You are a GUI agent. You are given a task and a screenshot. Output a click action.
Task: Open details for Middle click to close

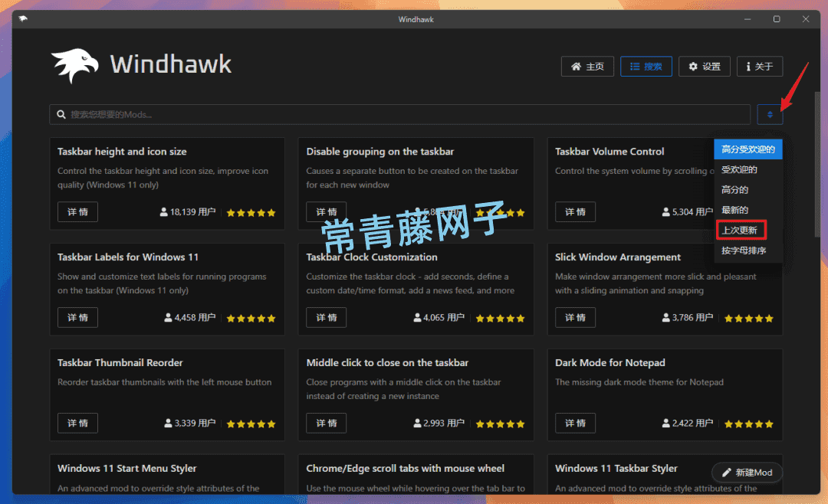pos(327,423)
